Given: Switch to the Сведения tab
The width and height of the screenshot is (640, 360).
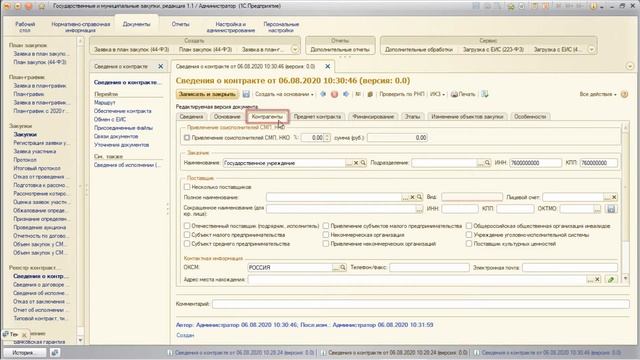Looking at the screenshot, I should [x=191, y=117].
